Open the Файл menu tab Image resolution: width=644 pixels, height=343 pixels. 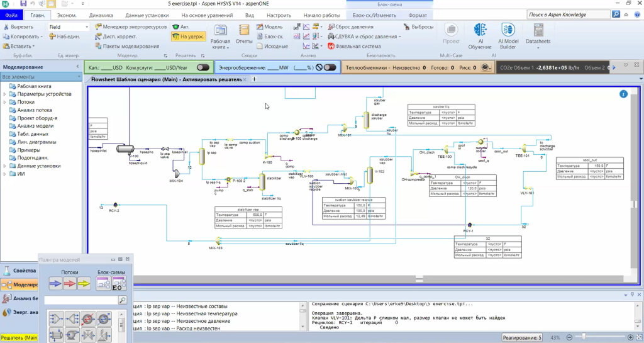coord(11,14)
